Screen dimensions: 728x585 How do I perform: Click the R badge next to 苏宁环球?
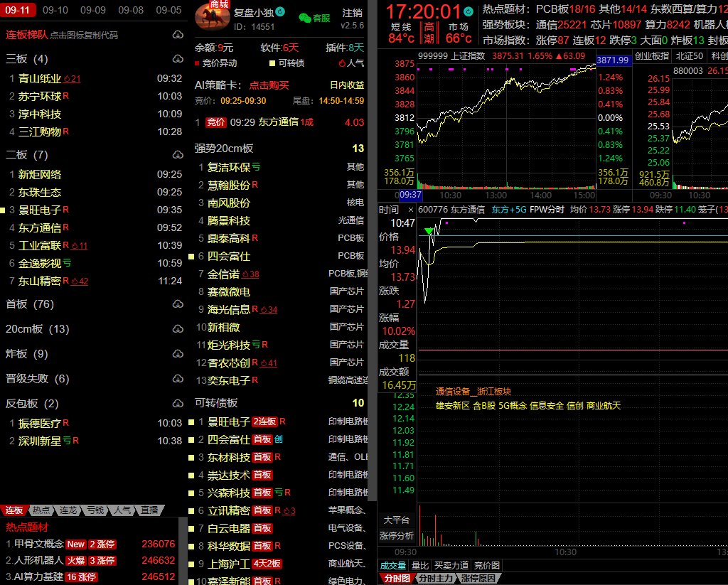[x=66, y=96]
